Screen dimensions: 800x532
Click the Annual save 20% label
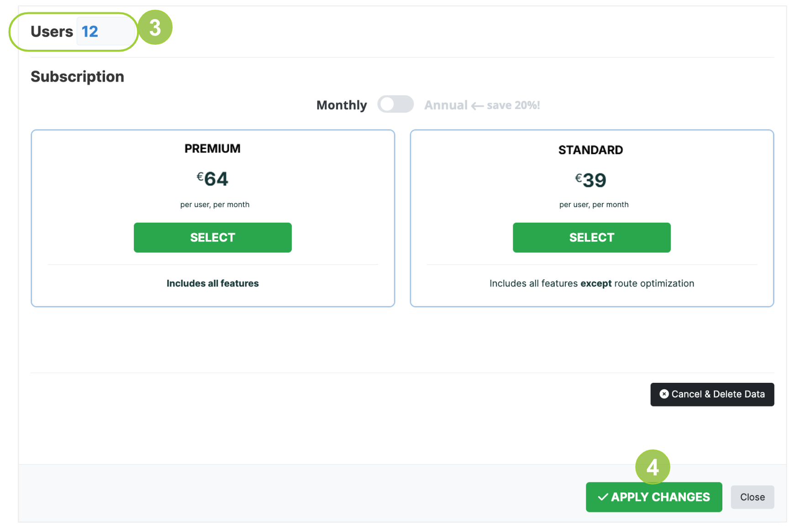(x=482, y=105)
